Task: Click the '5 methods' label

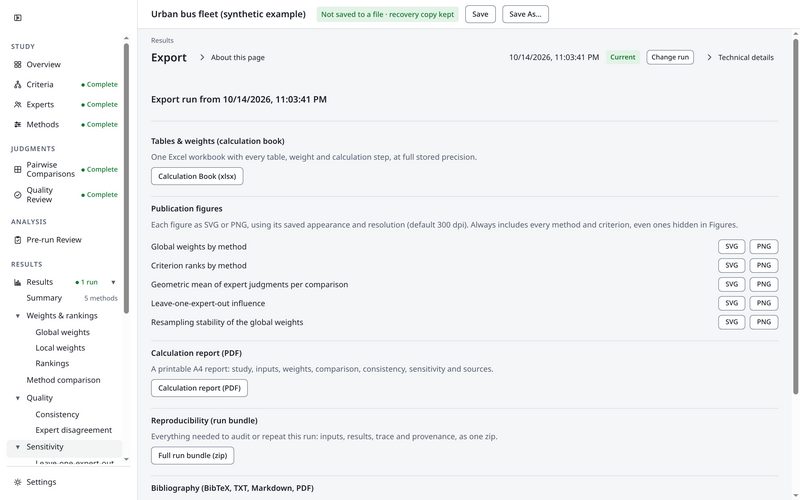Action: [x=101, y=298]
